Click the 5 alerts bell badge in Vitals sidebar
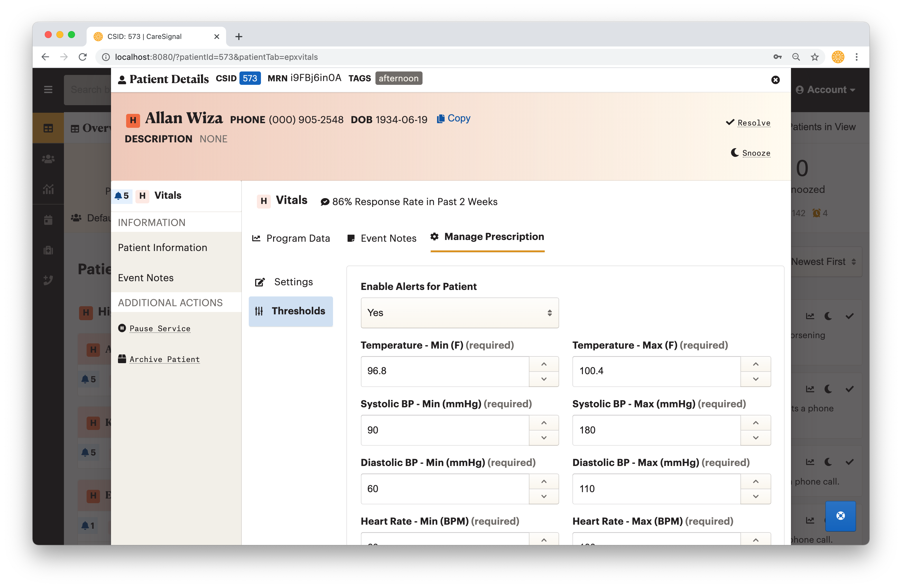 pyautogui.click(x=122, y=196)
